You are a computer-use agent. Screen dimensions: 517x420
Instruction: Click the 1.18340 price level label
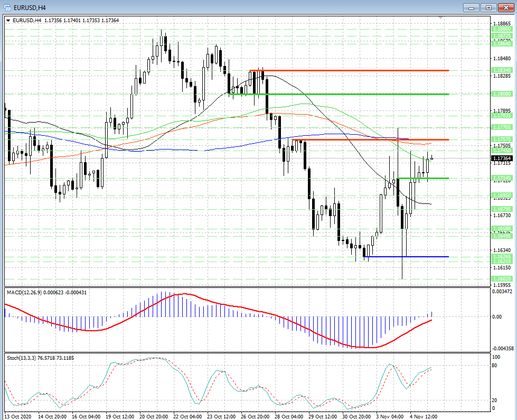point(502,70)
